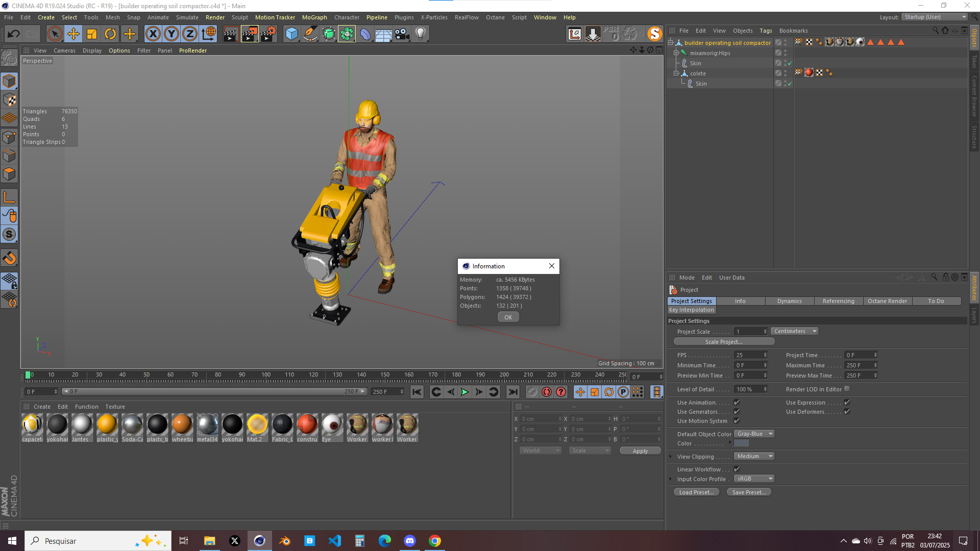This screenshot has width=980, height=551.
Task: Click Play Forwards button in timeline
Action: (464, 392)
